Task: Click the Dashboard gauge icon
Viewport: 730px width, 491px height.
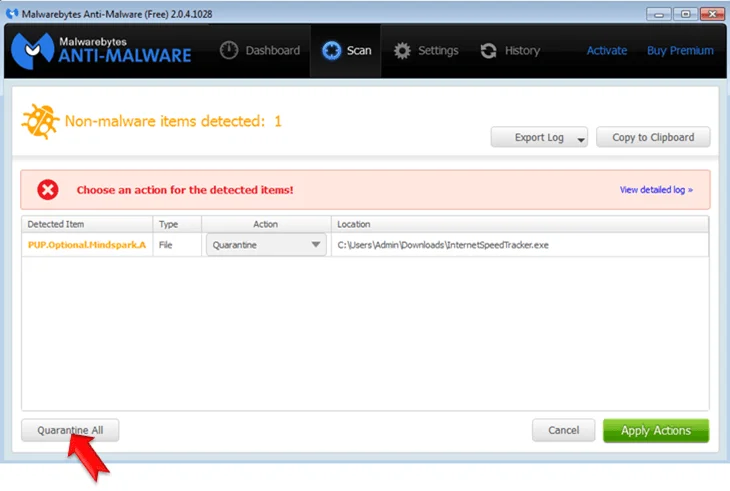Action: pyautogui.click(x=229, y=50)
